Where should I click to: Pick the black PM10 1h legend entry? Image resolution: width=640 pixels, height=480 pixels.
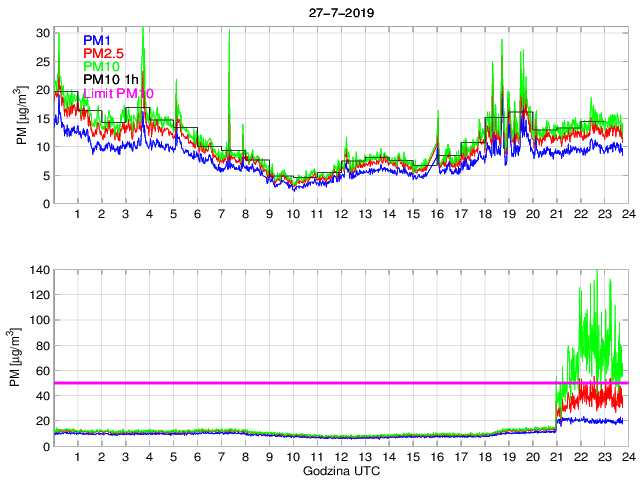pyautogui.click(x=110, y=80)
